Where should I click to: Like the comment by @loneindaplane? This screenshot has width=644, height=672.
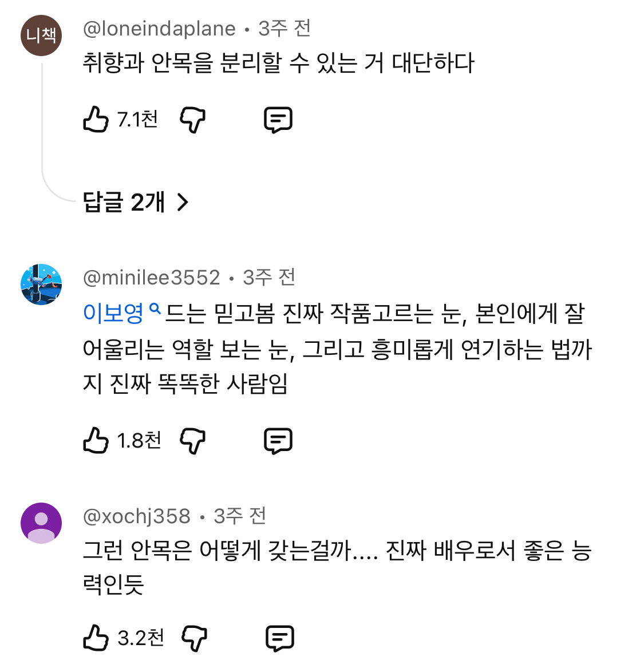[x=96, y=120]
